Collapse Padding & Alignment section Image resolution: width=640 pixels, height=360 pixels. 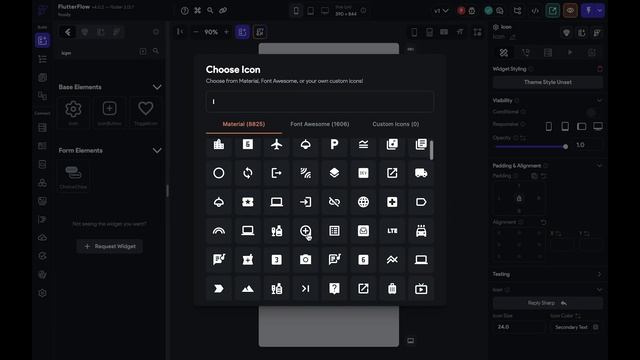click(599, 166)
